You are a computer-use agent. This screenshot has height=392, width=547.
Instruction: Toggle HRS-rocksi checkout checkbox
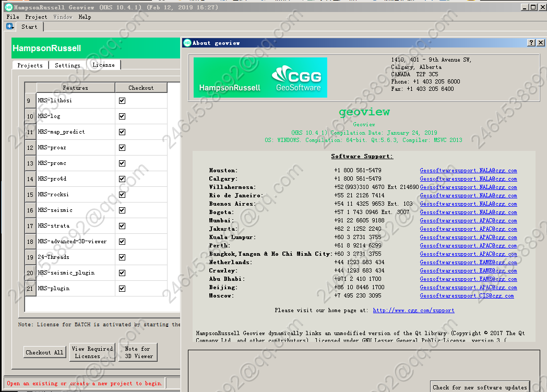(x=122, y=195)
